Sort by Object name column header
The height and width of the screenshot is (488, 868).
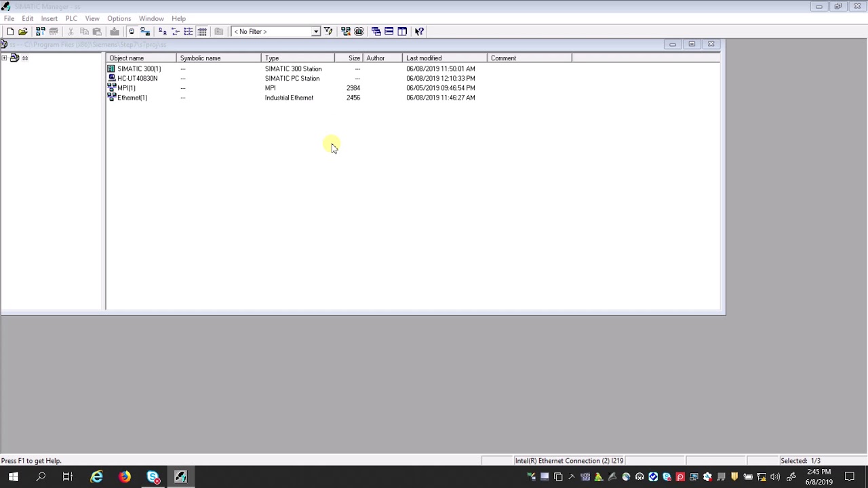point(141,58)
